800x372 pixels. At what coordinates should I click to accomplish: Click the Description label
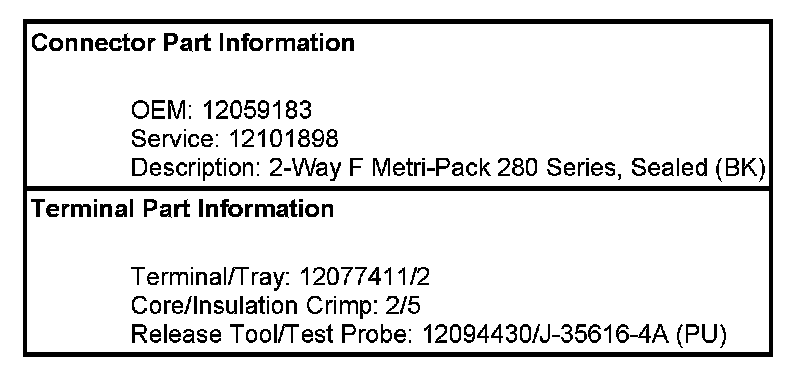tap(196, 167)
